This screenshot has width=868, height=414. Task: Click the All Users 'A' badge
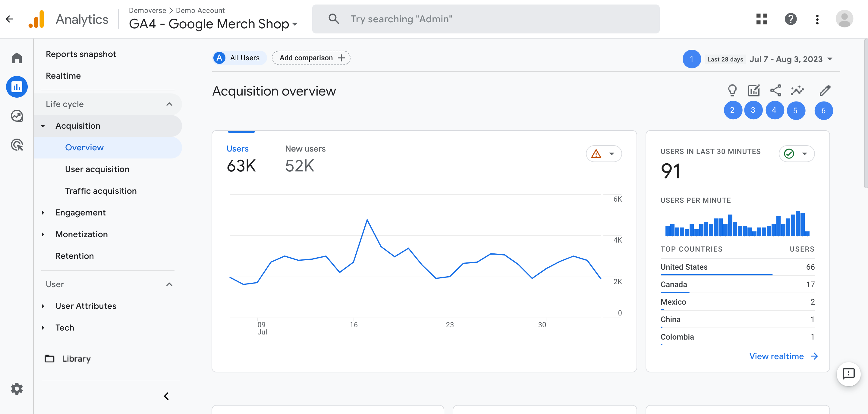pos(219,58)
